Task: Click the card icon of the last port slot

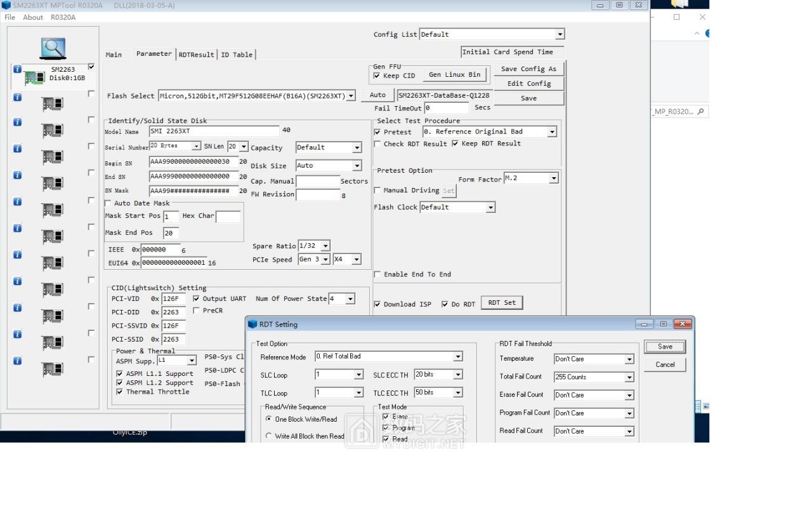Action: click(53, 369)
